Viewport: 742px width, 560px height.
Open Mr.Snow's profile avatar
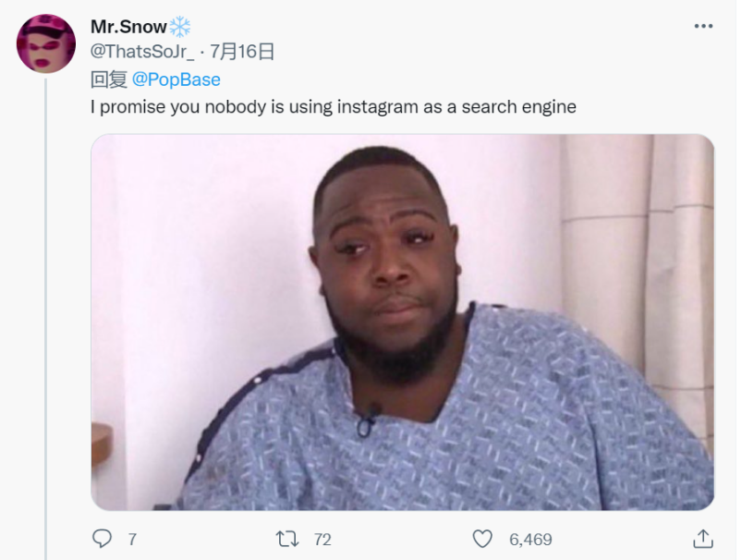[x=46, y=43]
